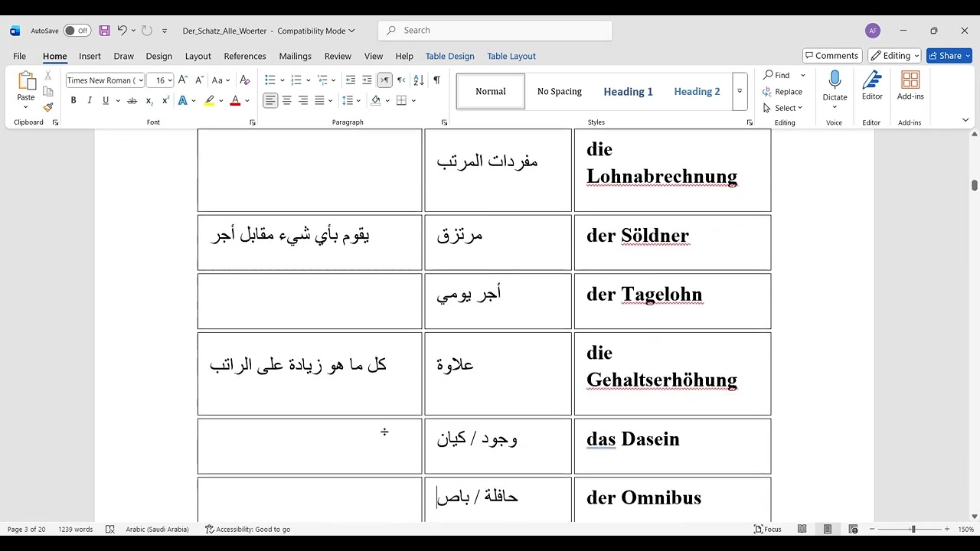This screenshot has width=980, height=551.
Task: Click the Paste clipboard icon
Action: (x=26, y=81)
